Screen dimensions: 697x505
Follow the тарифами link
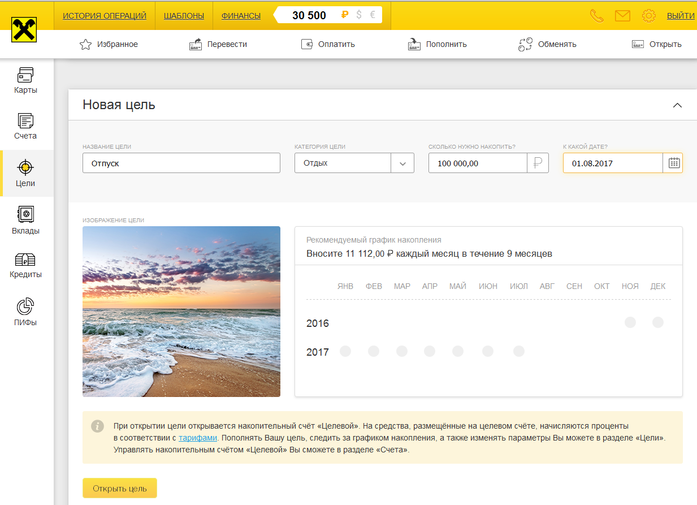pos(197,438)
